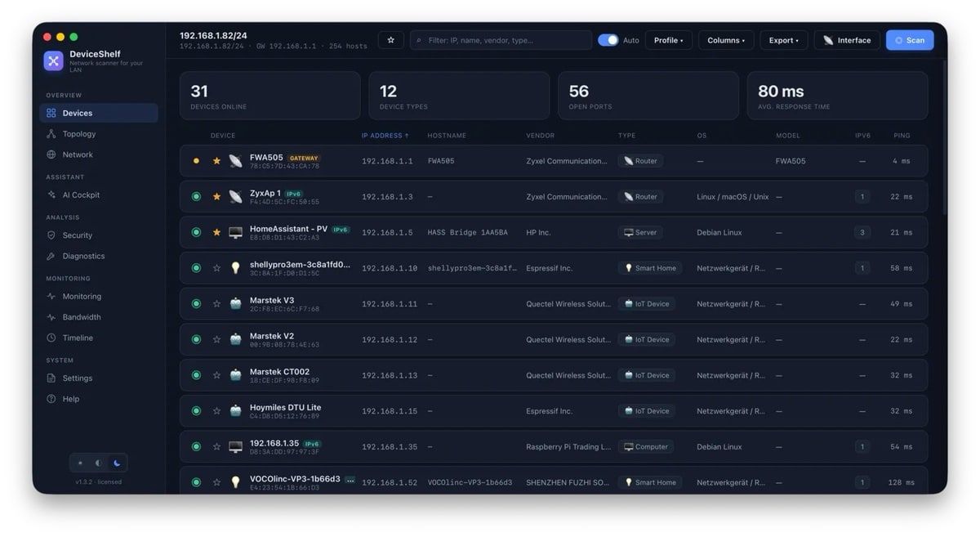This screenshot has height=537, width=980.
Task: Open the Columns dropdown
Action: (726, 40)
